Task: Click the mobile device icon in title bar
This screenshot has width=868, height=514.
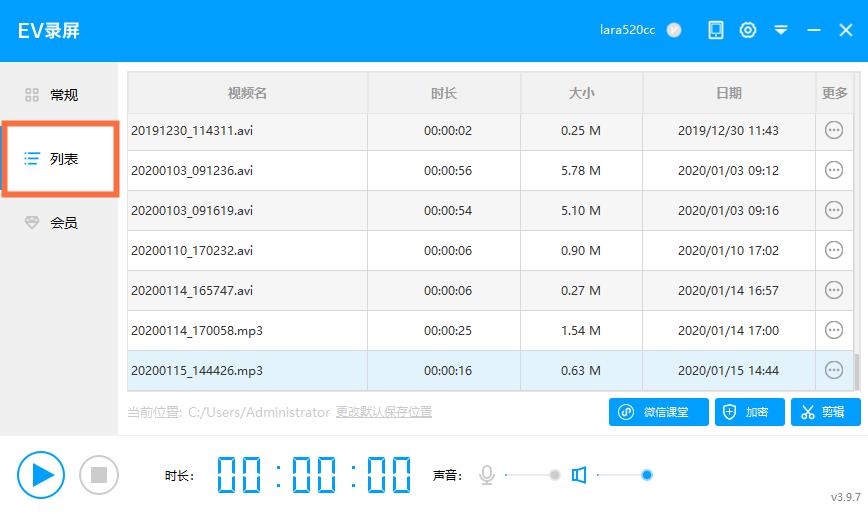Action: click(716, 30)
